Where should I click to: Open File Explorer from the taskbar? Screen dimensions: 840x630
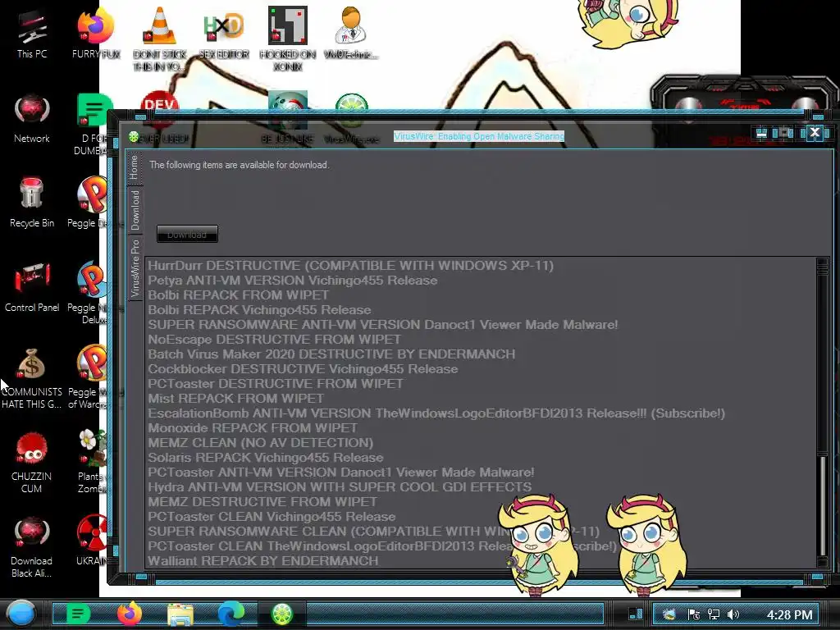180,614
